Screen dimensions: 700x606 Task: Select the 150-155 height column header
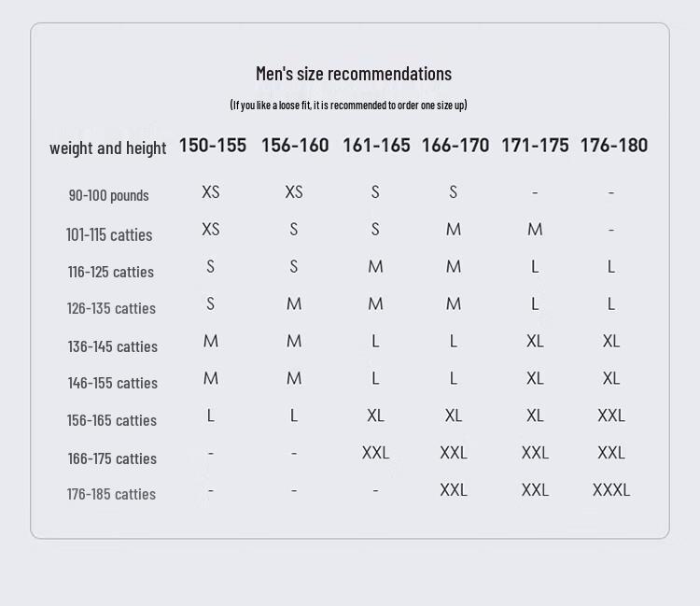213,145
